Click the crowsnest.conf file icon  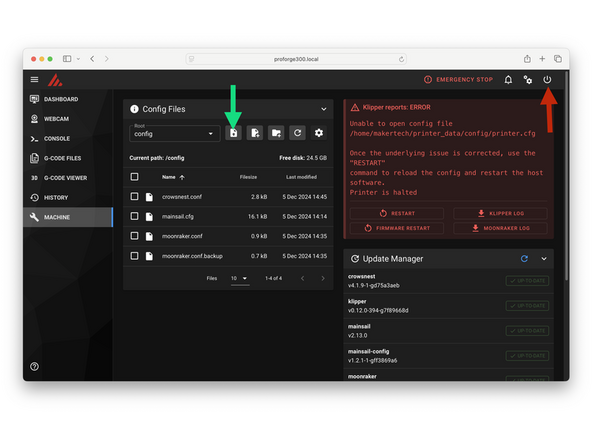pos(150,197)
